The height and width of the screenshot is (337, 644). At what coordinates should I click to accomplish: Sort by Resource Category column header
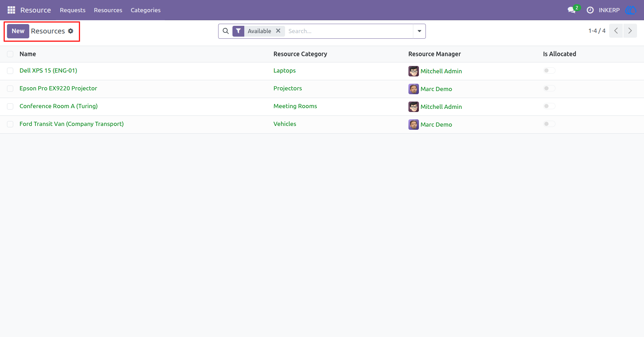click(x=300, y=54)
